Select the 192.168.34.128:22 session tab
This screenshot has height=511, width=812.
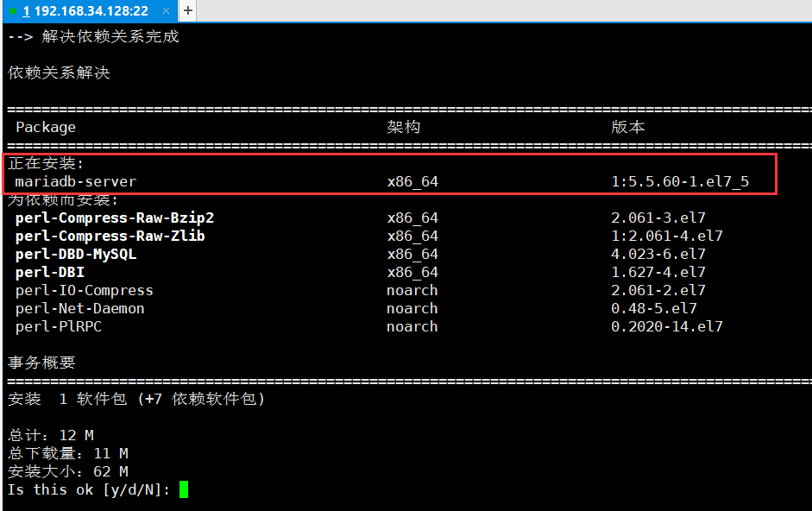pos(90,11)
